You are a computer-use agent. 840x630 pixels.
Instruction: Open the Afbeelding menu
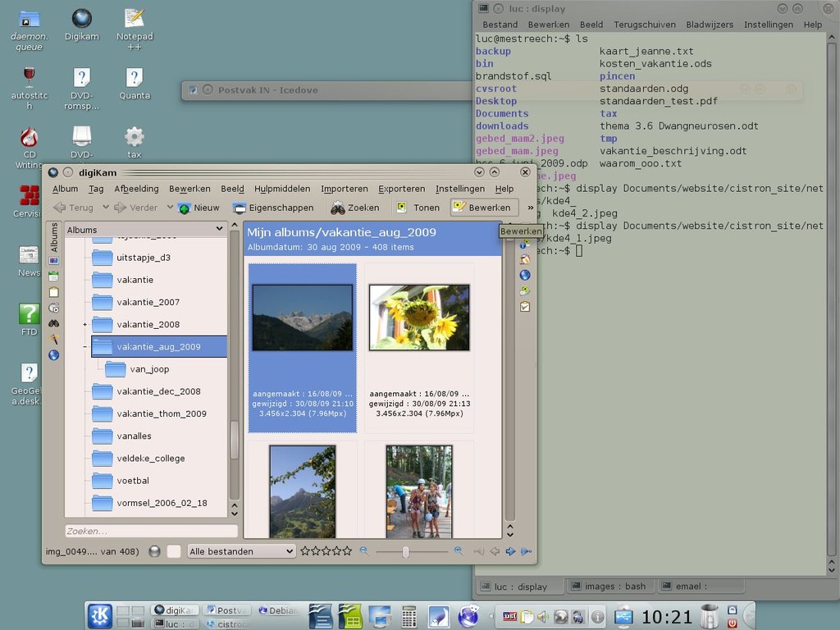(136, 189)
